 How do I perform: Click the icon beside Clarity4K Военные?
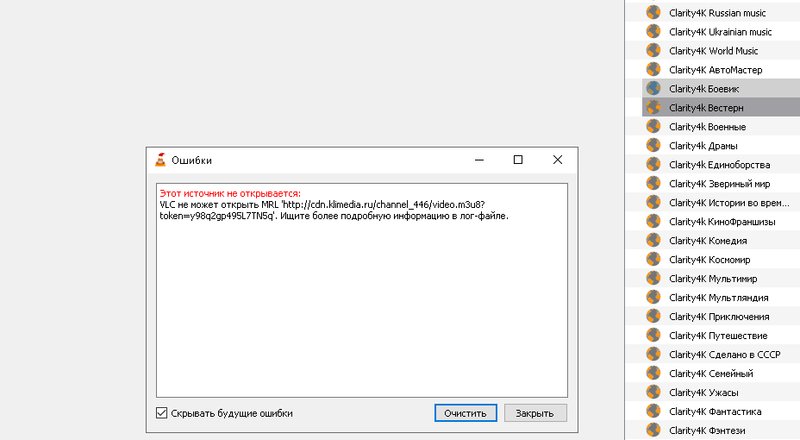tap(654, 127)
